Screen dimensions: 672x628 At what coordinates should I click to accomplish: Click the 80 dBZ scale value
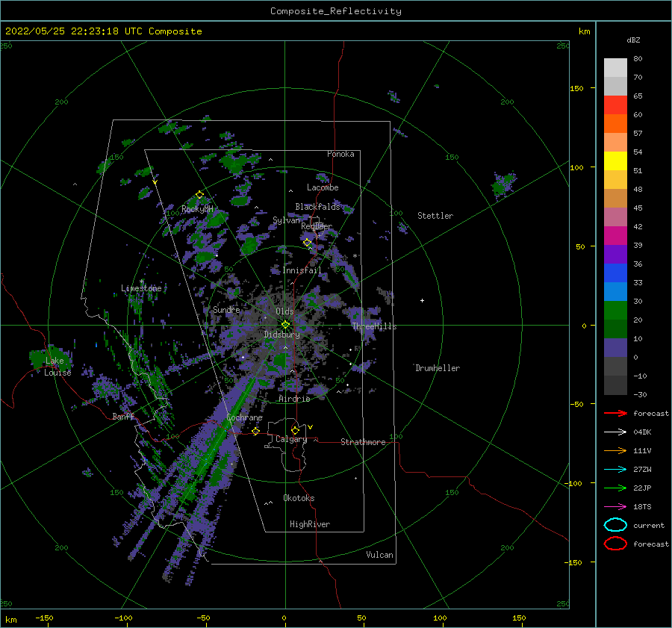point(638,59)
